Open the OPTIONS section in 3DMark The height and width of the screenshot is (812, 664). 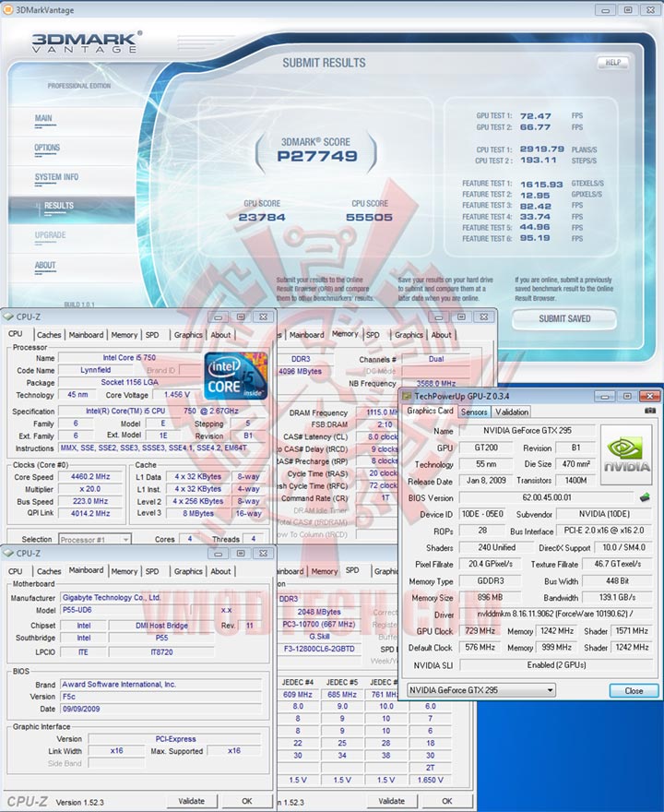click(x=47, y=148)
